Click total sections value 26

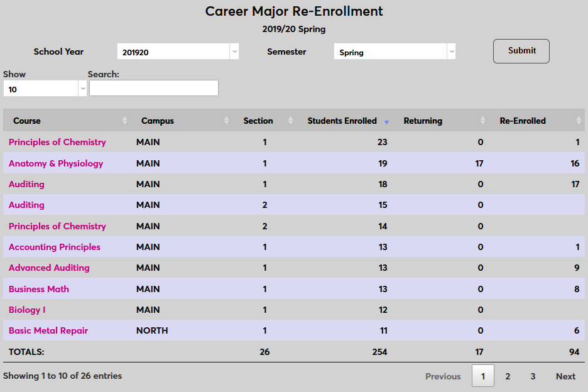point(264,352)
